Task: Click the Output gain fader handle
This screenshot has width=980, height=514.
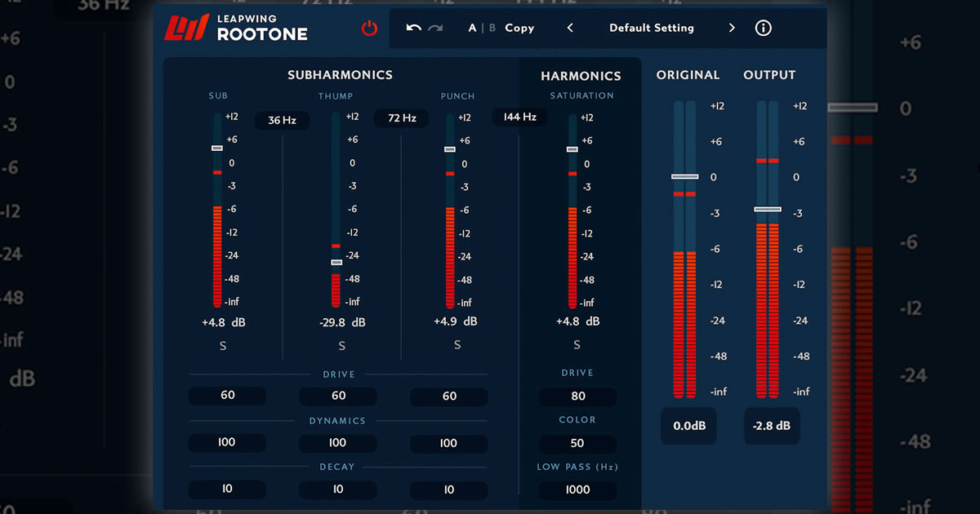Action: [767, 210]
